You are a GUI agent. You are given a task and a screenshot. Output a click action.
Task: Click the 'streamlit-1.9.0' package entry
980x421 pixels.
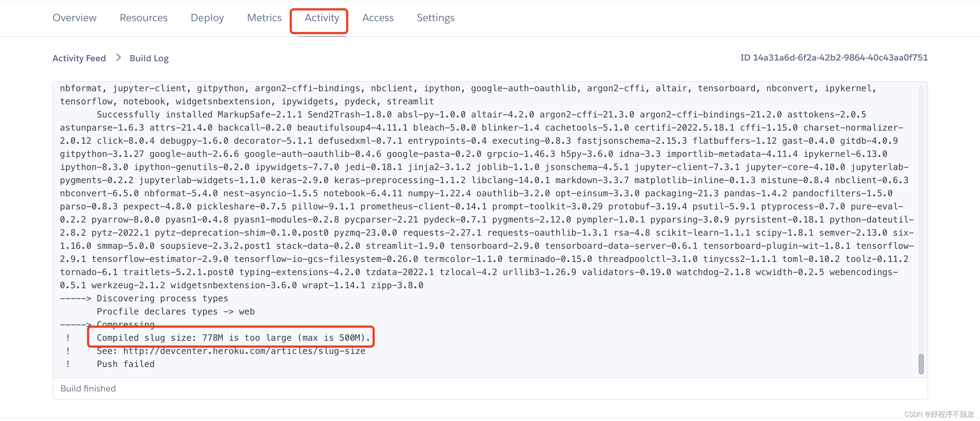pyautogui.click(x=405, y=246)
